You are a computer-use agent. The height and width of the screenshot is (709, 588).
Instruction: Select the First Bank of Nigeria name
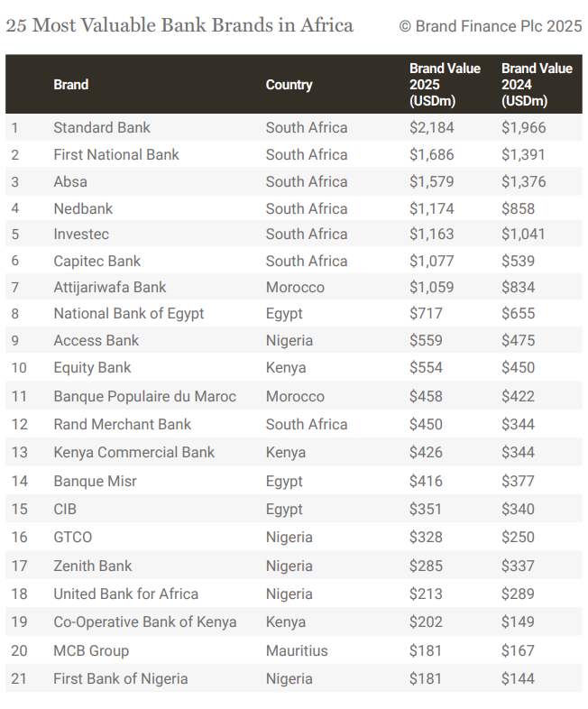[x=121, y=678]
